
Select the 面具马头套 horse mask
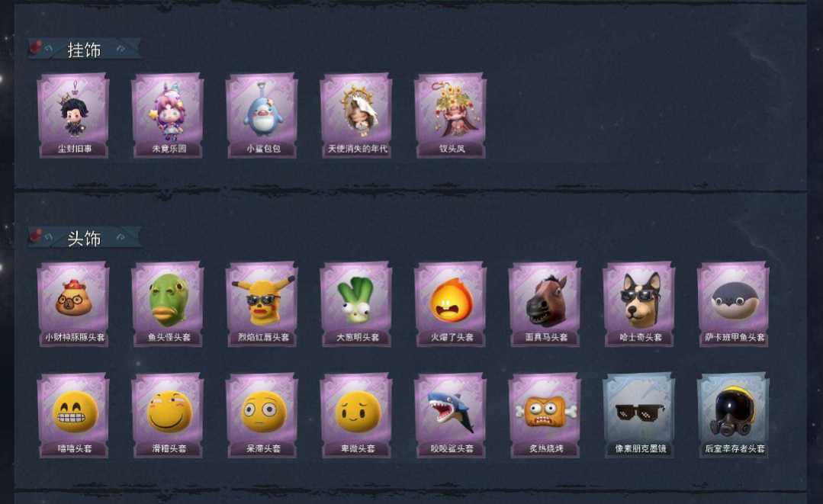545,304
